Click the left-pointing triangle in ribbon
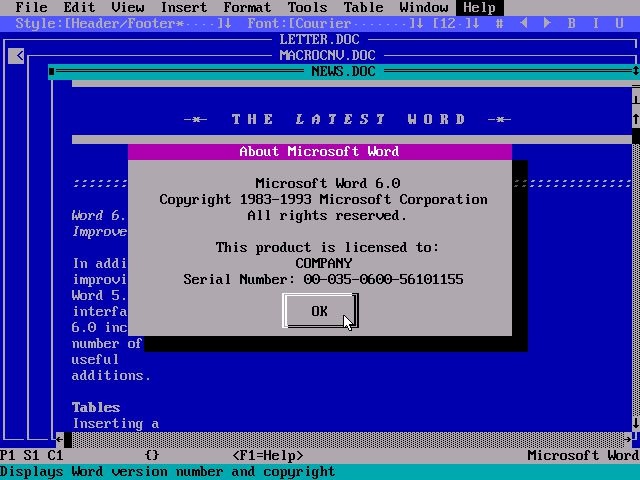Viewport: 640px width, 480px height. tap(523, 23)
